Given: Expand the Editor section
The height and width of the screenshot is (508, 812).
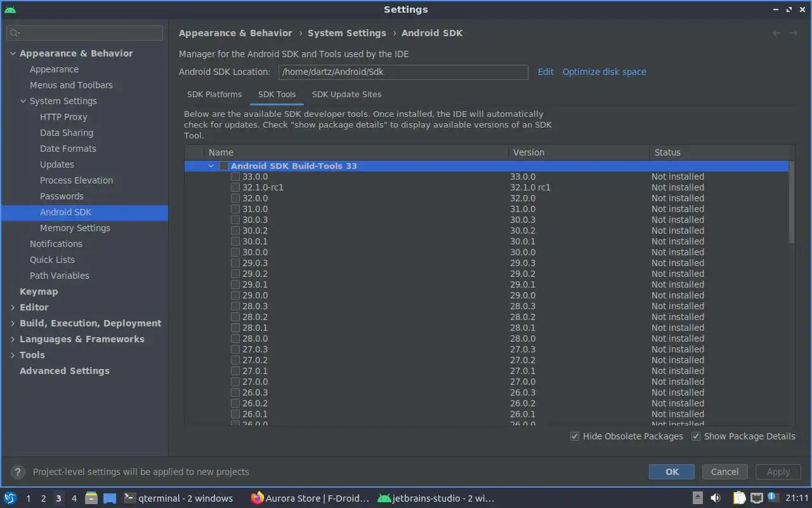Looking at the screenshot, I should click(x=13, y=307).
